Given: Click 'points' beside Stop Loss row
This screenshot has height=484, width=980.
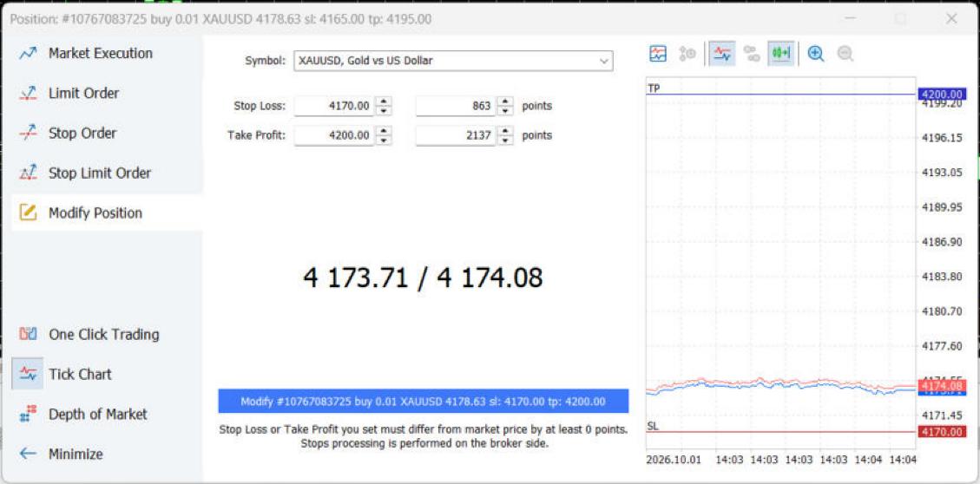Looking at the screenshot, I should (537, 106).
